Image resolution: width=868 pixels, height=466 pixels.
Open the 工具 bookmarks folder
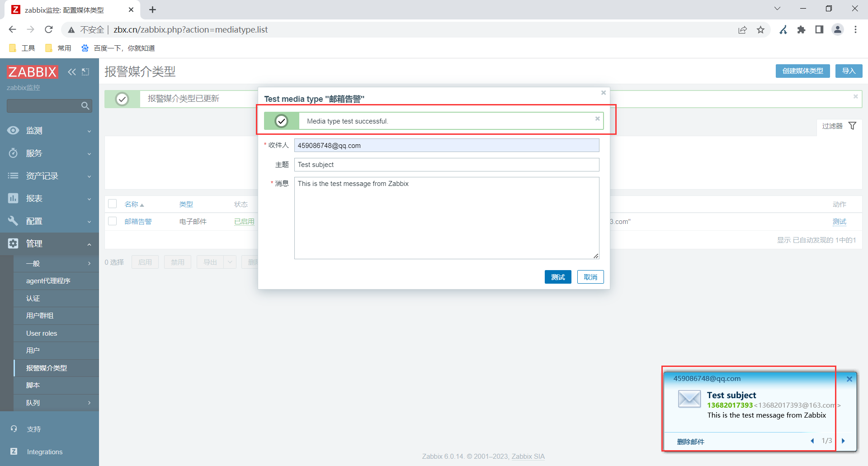point(22,48)
